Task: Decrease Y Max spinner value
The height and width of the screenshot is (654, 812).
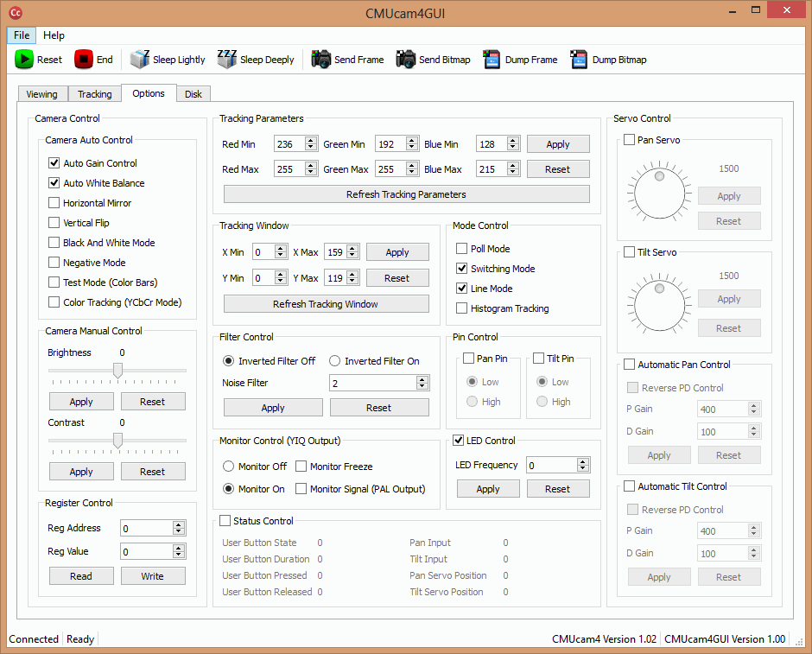Action: [352, 282]
